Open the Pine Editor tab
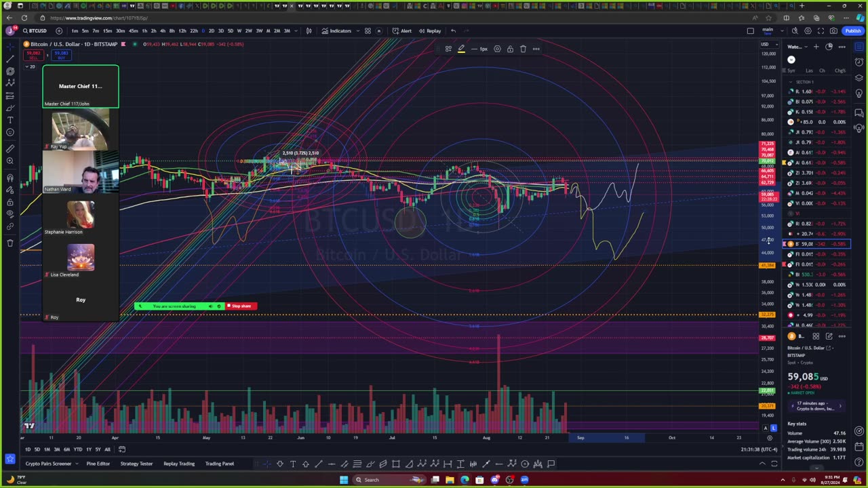868x488 pixels. tap(98, 464)
